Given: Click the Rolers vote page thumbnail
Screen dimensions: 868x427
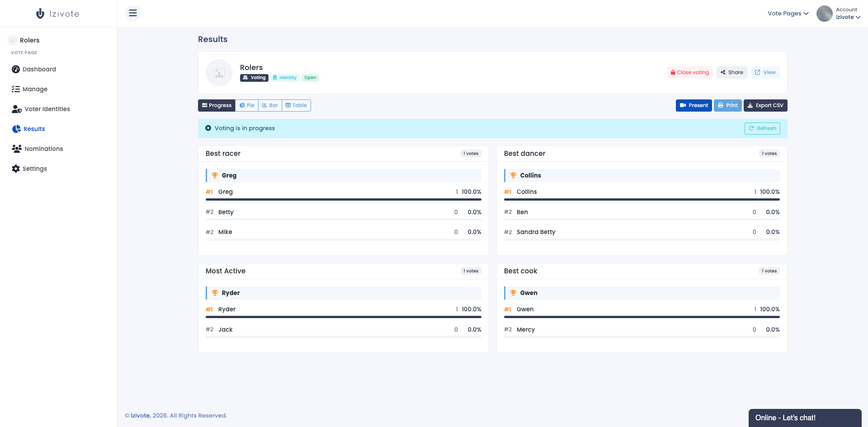Looking at the screenshot, I should 219,73.
